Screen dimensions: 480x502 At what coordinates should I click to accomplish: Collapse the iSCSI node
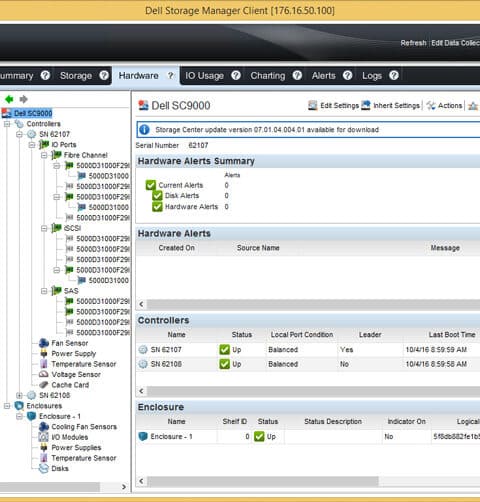[44, 228]
